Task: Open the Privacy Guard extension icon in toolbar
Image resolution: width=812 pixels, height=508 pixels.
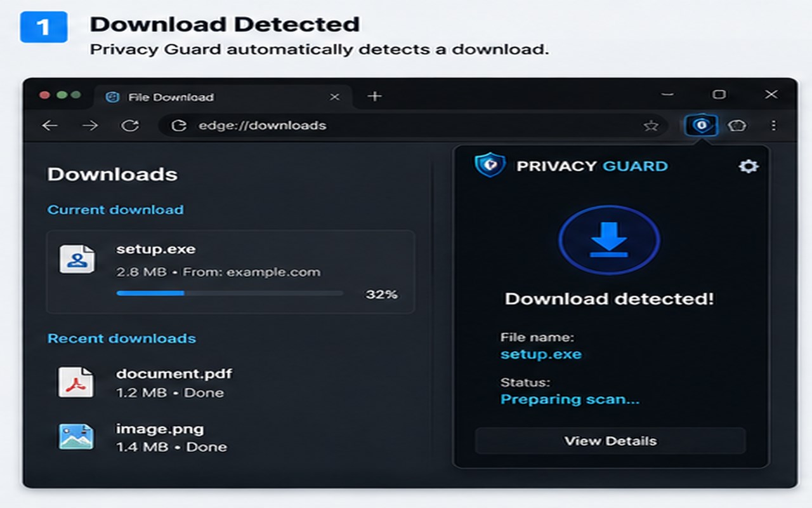Action: 701,125
